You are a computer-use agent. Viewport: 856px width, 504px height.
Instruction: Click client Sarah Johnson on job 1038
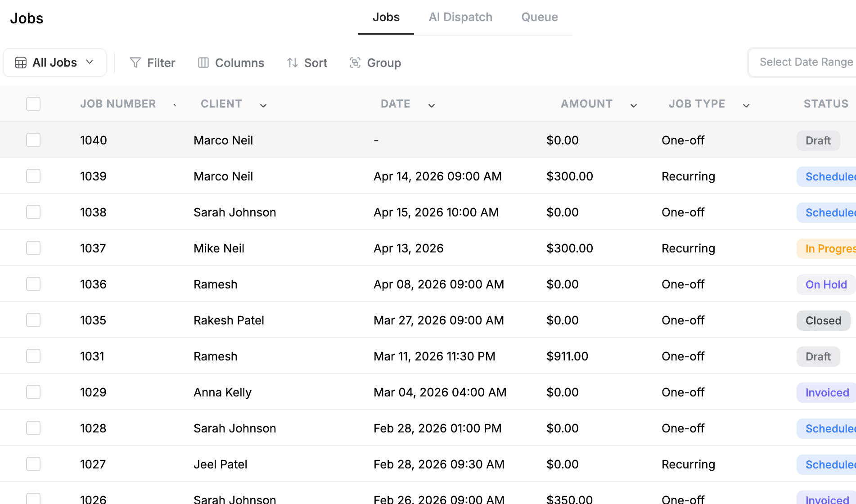pyautogui.click(x=235, y=212)
